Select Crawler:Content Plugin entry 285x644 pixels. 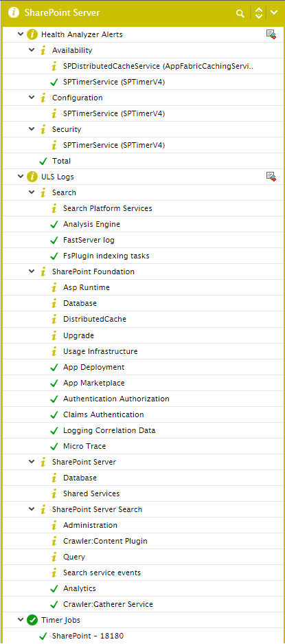coord(143,542)
